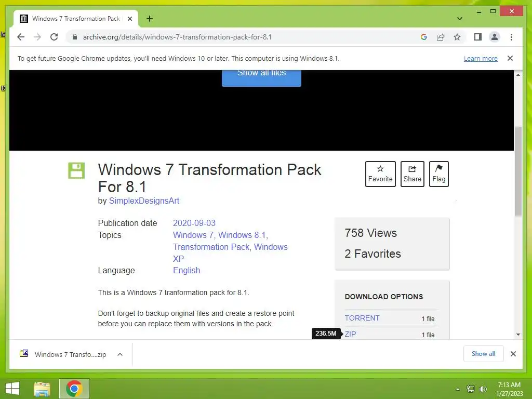Viewport: 532px width, 399px height.
Task: Open the 2020-09-03 publication date link
Action: tap(194, 223)
